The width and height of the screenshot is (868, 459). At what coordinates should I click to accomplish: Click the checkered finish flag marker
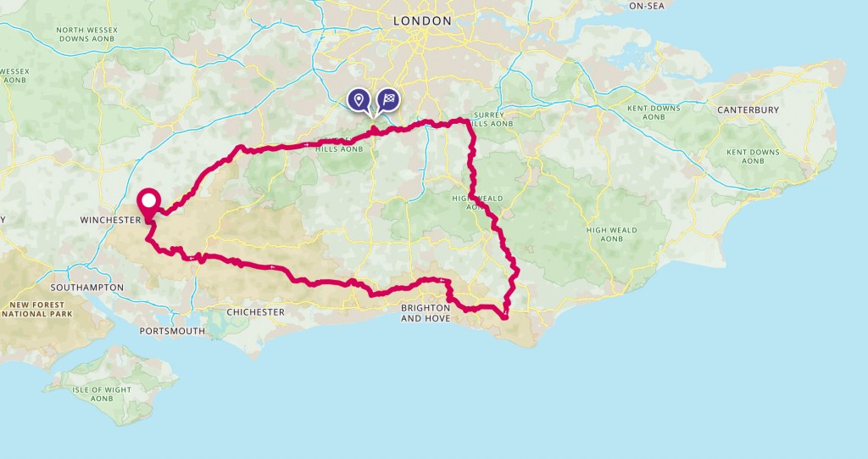pos(388,100)
